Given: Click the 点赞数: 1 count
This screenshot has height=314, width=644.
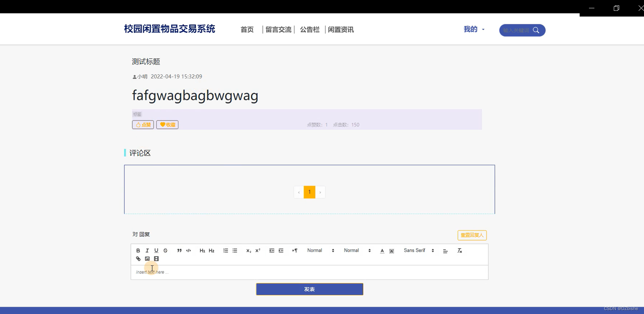Looking at the screenshot, I should (317, 125).
